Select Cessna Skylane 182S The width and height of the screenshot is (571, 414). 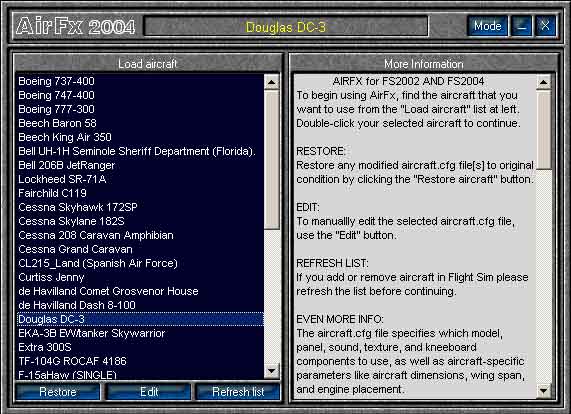click(140, 221)
